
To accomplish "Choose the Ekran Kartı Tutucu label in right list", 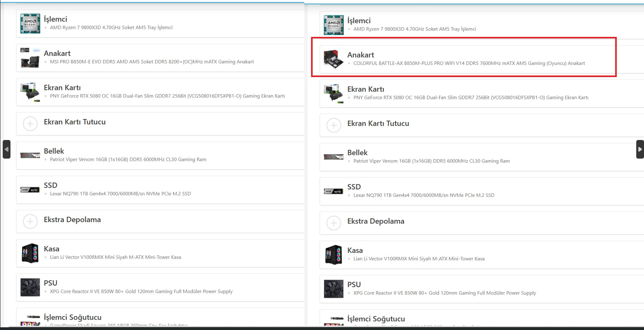I will (x=378, y=123).
